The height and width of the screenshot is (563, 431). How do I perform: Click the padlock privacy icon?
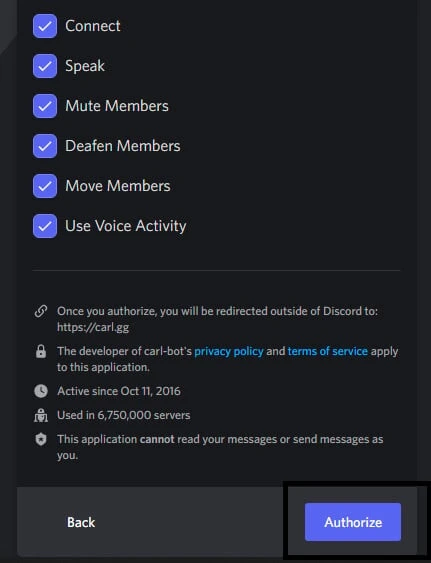point(41,351)
